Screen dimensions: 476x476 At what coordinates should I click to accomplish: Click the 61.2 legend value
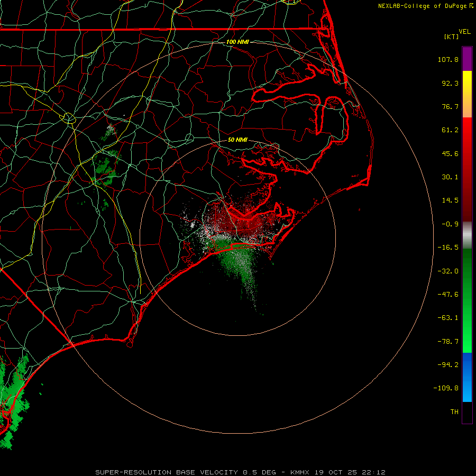(450, 130)
